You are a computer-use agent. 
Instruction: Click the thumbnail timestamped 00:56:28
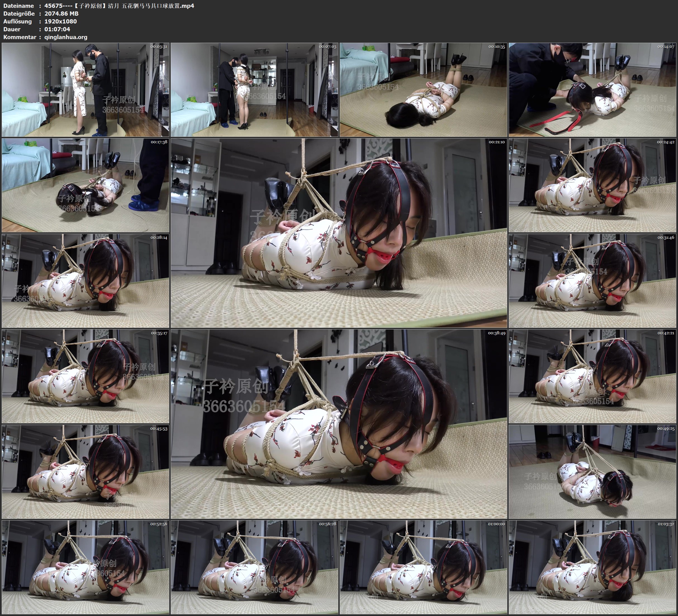(x=254, y=567)
